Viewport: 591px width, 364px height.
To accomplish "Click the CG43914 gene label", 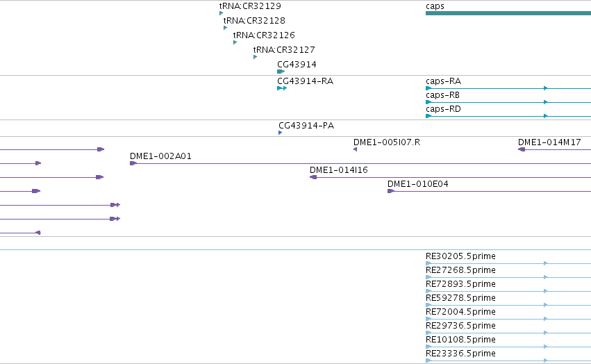I will pyautogui.click(x=297, y=65).
